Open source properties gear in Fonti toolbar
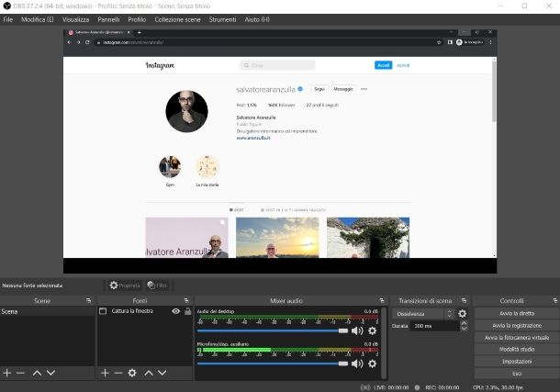 pyautogui.click(x=132, y=373)
